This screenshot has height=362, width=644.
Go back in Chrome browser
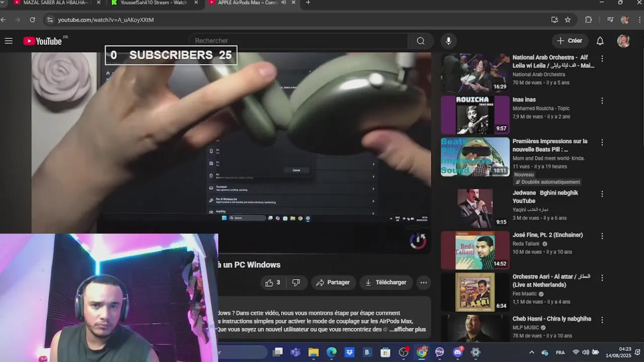(4, 20)
